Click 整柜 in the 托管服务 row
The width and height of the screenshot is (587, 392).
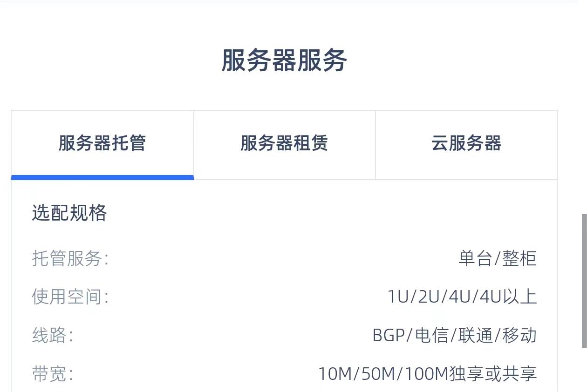click(x=519, y=258)
